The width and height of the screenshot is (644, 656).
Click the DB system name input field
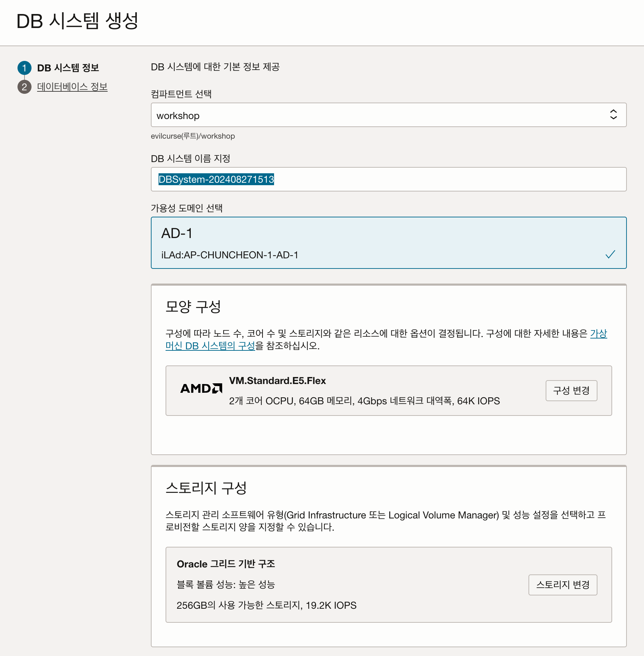tap(388, 179)
